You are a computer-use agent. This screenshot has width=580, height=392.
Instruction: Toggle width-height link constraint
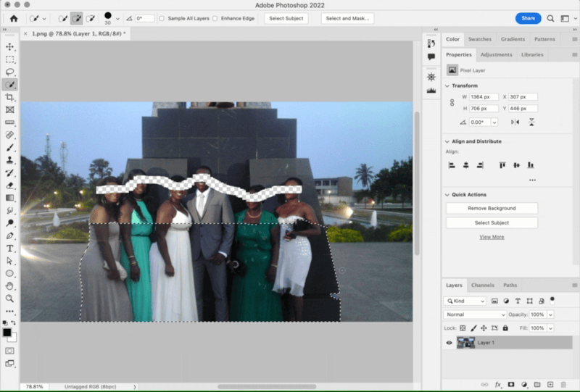pyautogui.click(x=452, y=103)
